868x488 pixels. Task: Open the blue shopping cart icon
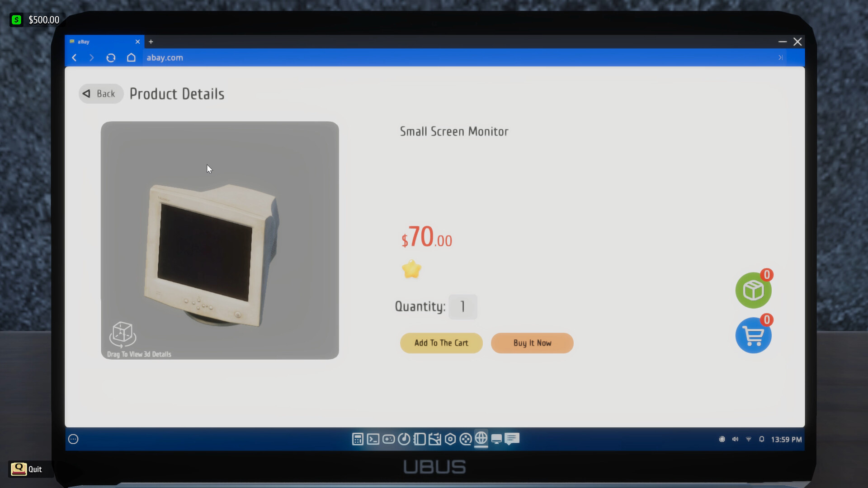tap(753, 335)
